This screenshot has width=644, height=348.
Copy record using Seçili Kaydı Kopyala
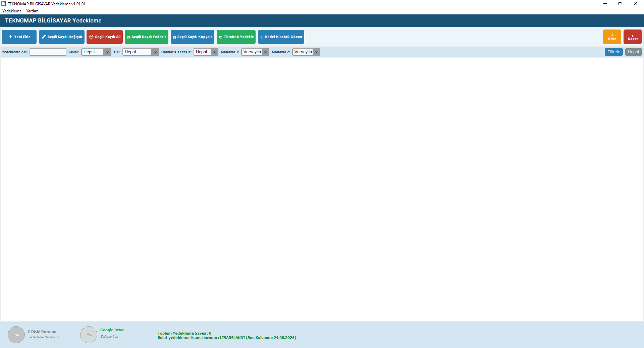tap(193, 37)
